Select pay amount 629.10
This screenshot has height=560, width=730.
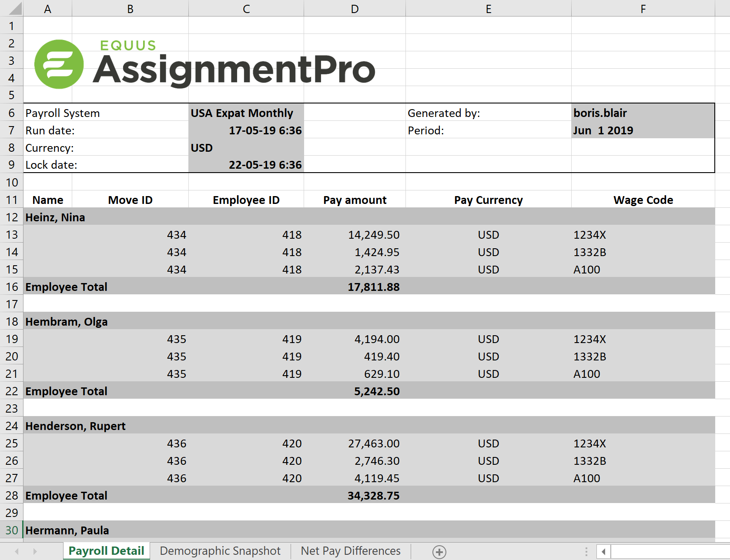pyautogui.click(x=355, y=373)
